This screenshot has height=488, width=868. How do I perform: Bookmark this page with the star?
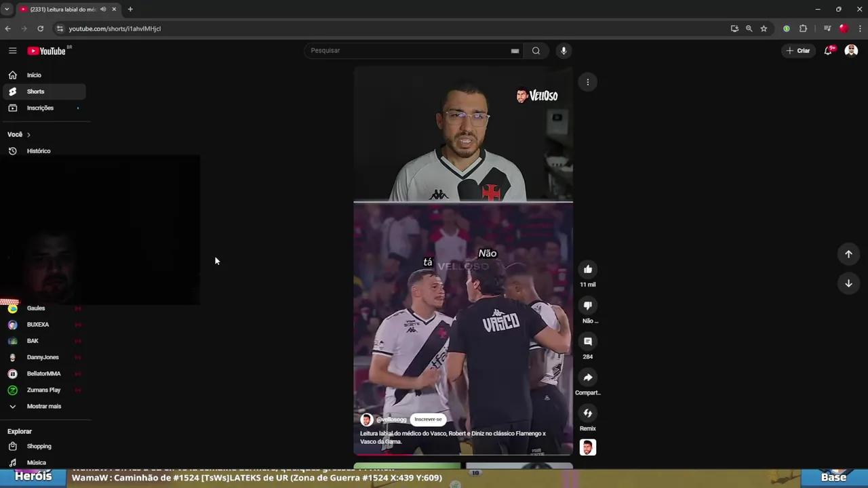pos(764,28)
